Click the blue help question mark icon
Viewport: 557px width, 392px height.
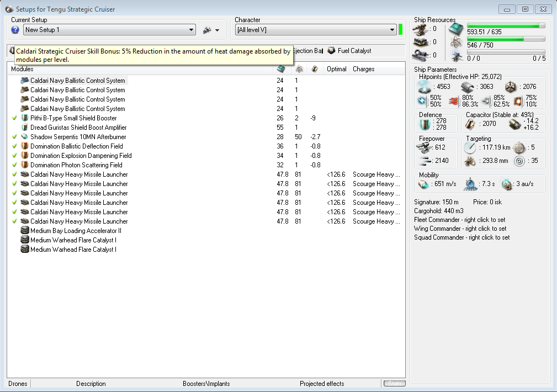point(15,30)
